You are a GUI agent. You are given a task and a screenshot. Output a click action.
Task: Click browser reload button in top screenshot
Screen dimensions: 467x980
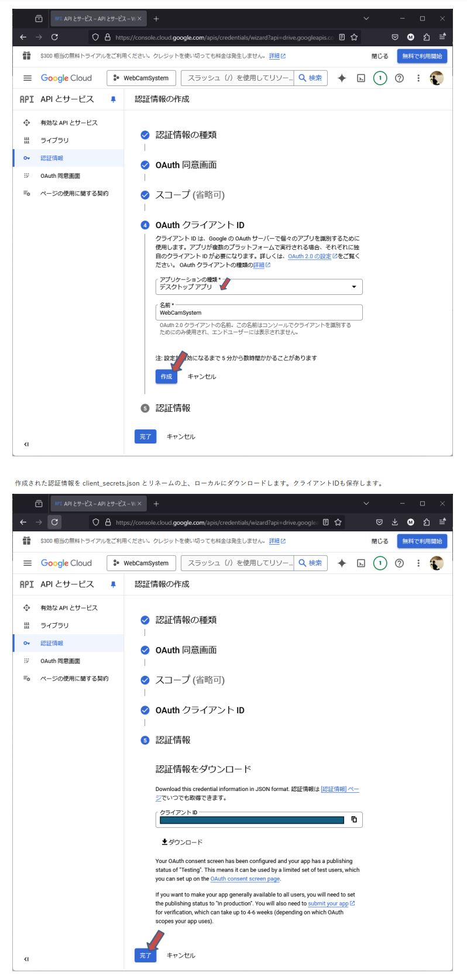click(x=54, y=37)
